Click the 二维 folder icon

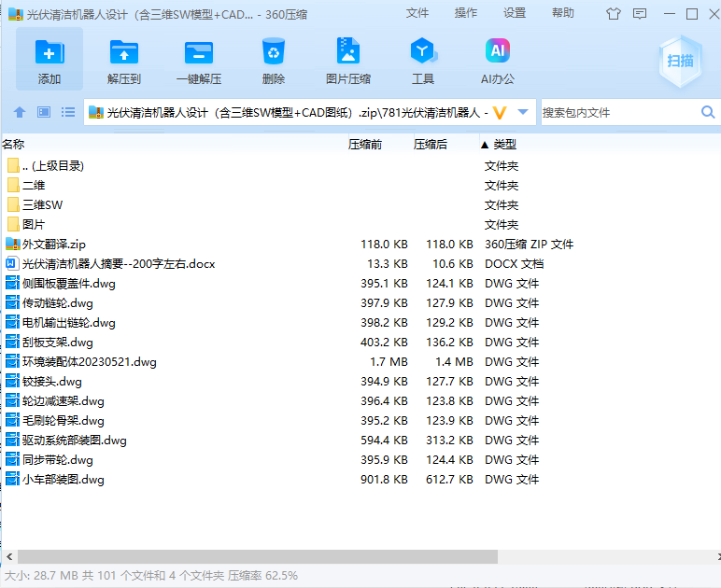click(13, 185)
